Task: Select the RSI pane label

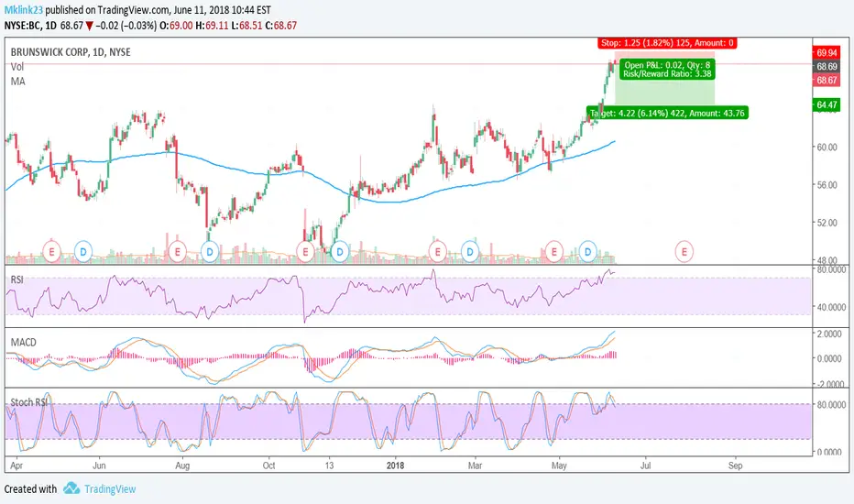Action: pyautogui.click(x=16, y=279)
